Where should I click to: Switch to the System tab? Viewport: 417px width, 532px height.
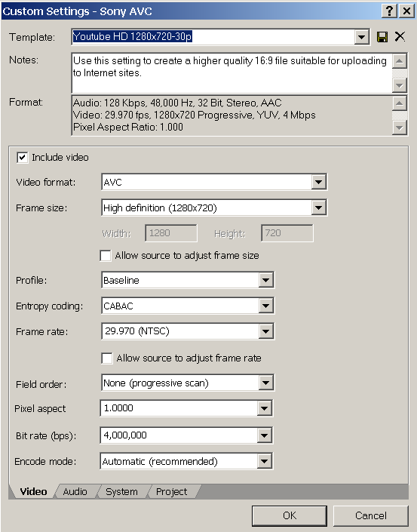(121, 491)
